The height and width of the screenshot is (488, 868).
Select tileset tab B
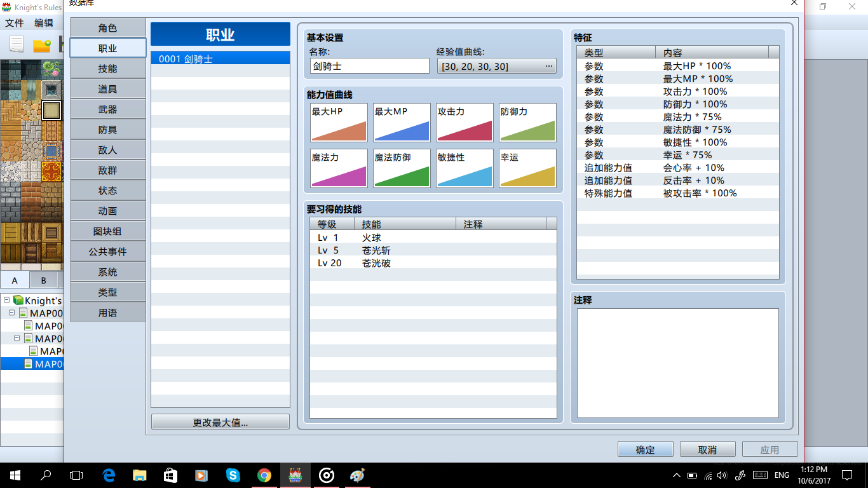44,280
